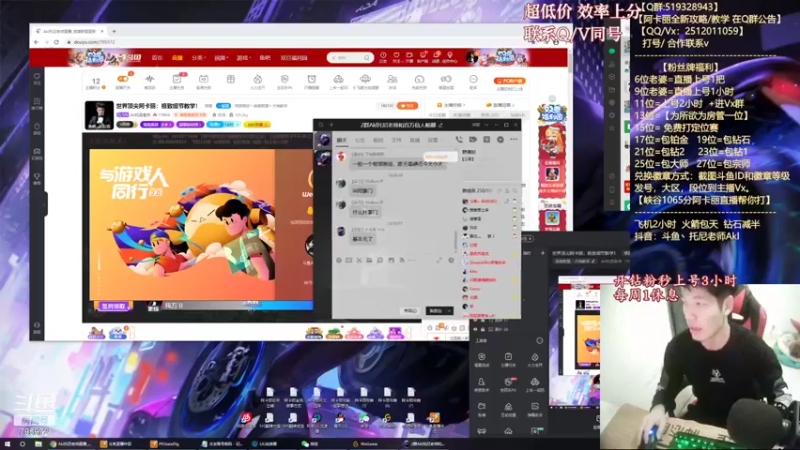Click the emoji icon in QQ chat toolbar

click(338, 260)
